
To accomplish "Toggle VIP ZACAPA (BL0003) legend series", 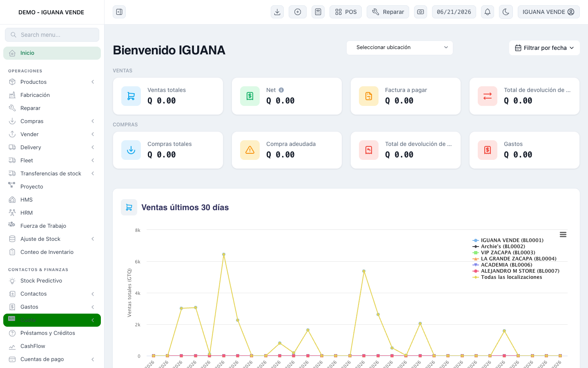I will [503, 253].
